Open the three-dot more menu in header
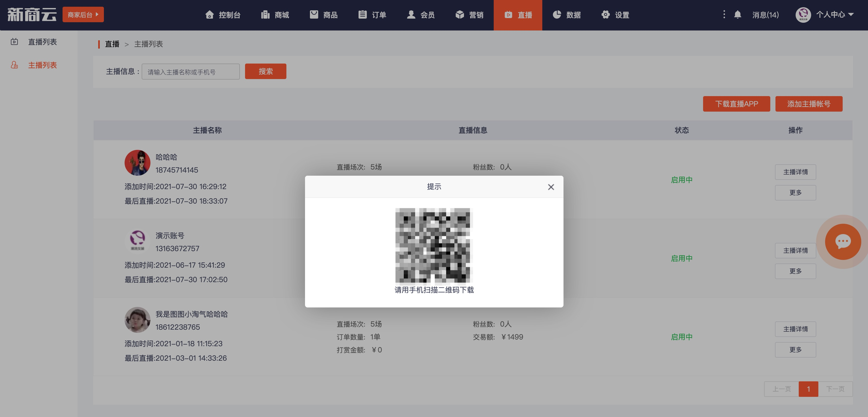Image resolution: width=868 pixels, height=417 pixels. pyautogui.click(x=724, y=14)
